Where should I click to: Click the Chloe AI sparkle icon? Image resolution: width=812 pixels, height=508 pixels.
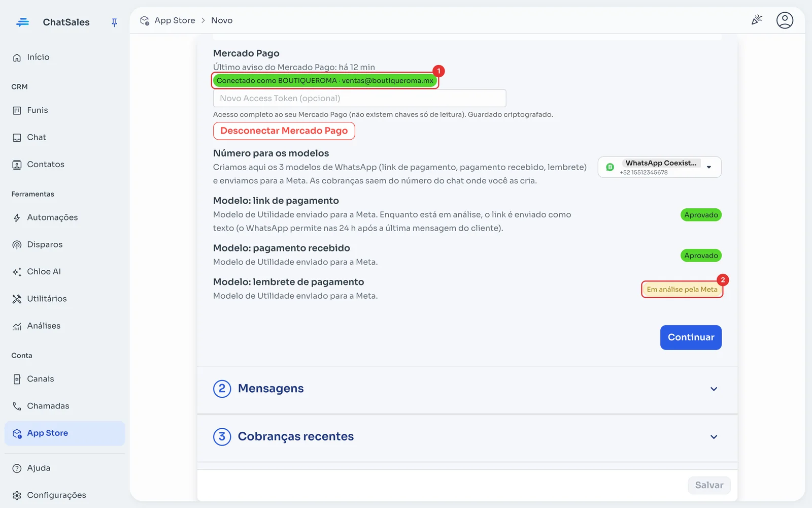(x=17, y=272)
